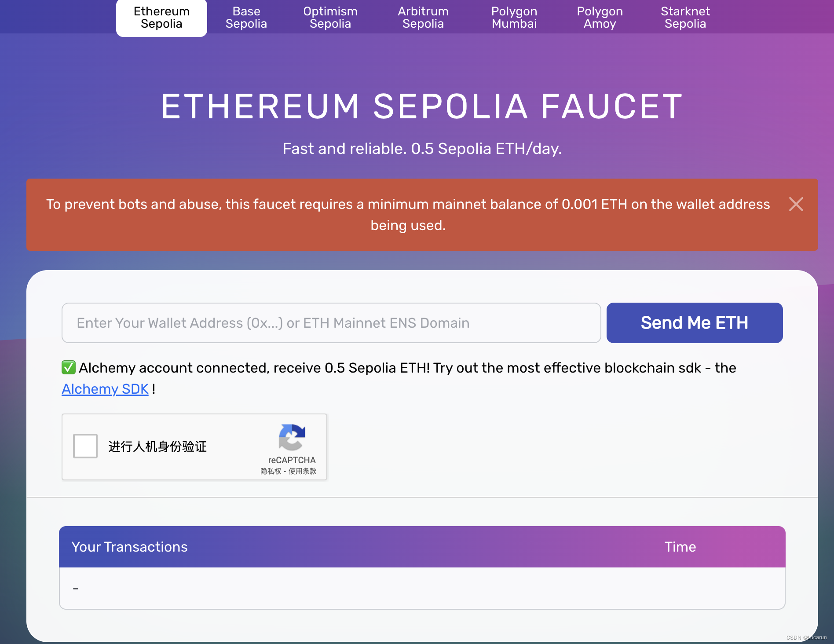Click the Time column header
Viewport: 834px width, 644px height.
pyautogui.click(x=680, y=547)
